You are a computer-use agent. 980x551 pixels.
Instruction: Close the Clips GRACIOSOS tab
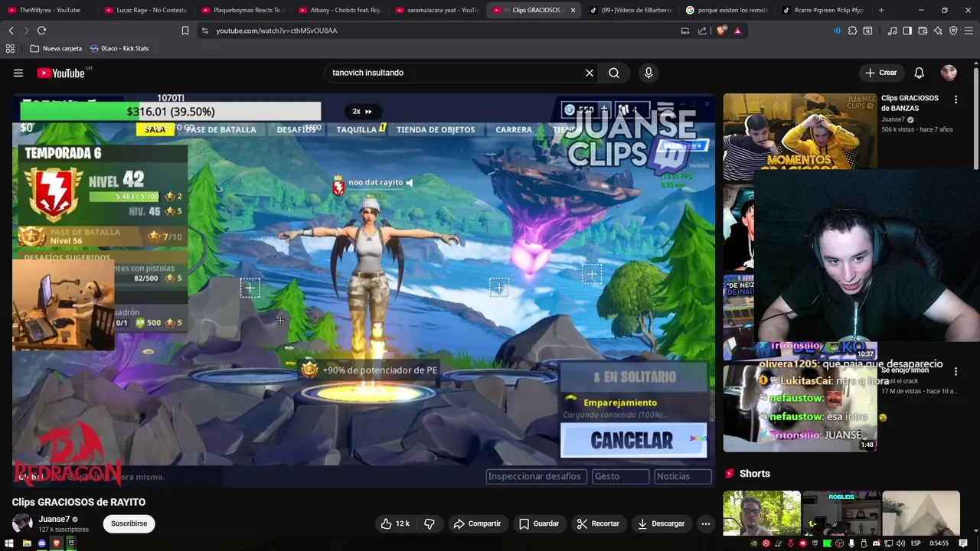pyautogui.click(x=573, y=10)
